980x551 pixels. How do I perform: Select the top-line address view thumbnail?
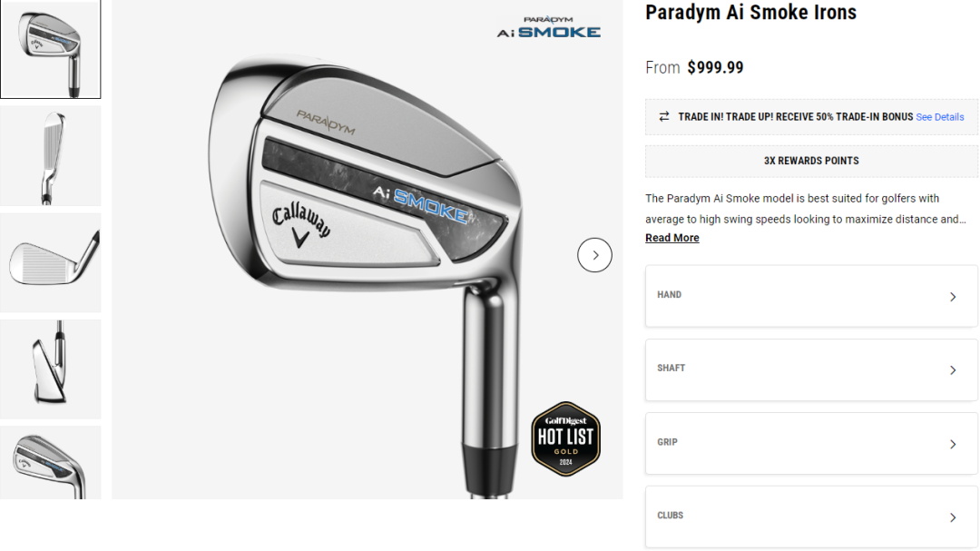[50, 156]
